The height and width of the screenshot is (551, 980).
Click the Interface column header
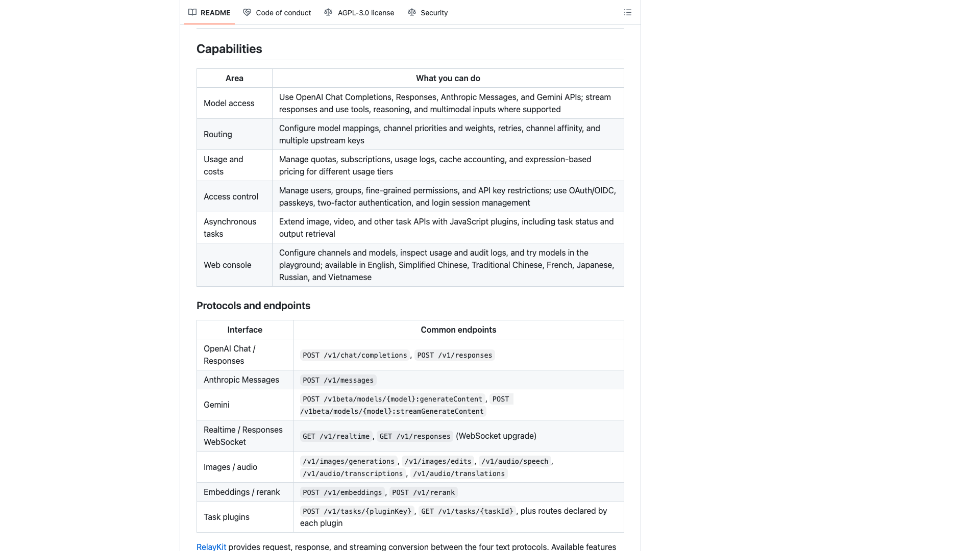point(245,330)
